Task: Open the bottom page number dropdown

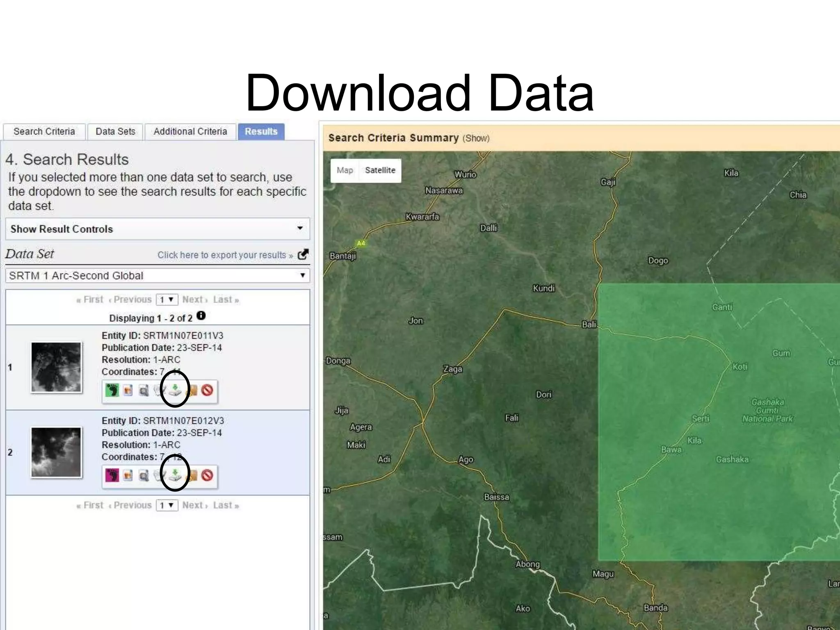Action: point(167,505)
